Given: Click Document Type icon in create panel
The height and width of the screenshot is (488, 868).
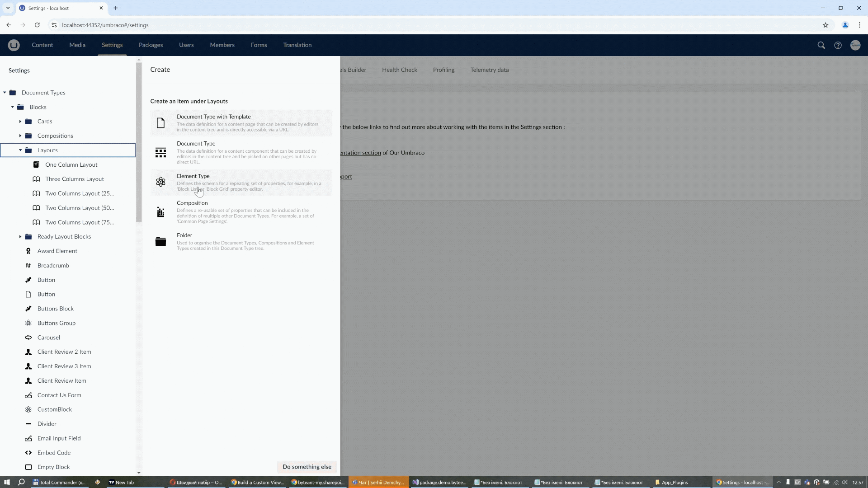Looking at the screenshot, I should (161, 153).
